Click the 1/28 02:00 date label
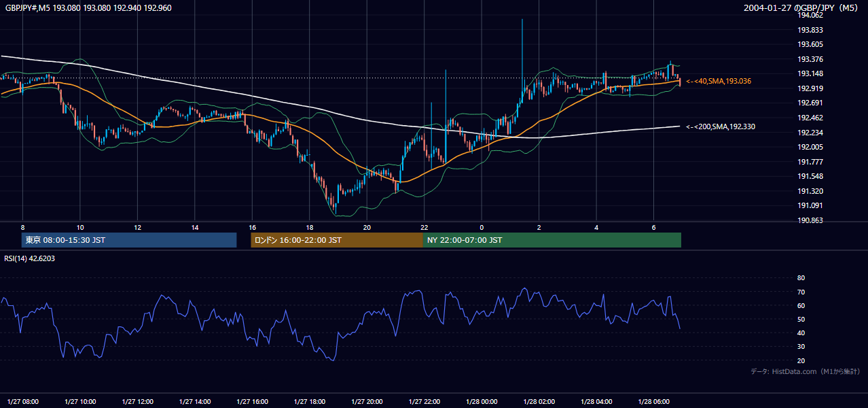 pyautogui.click(x=539, y=402)
